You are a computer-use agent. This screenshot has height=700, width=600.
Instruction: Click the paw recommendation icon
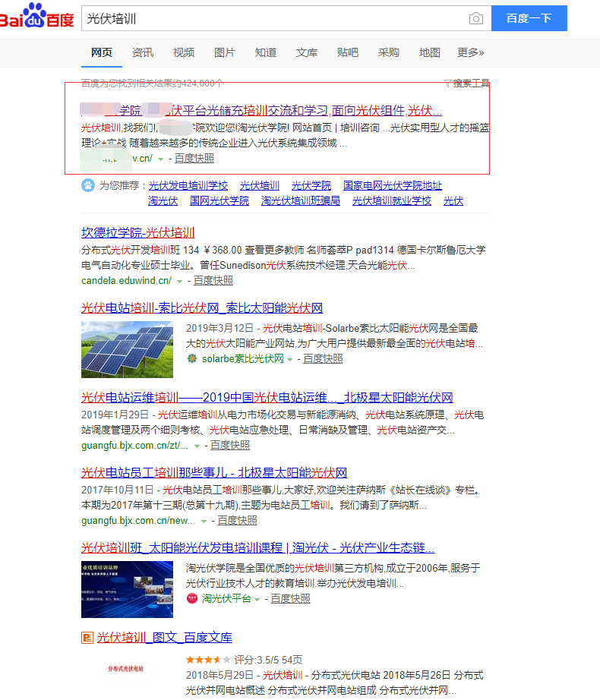[88, 184]
